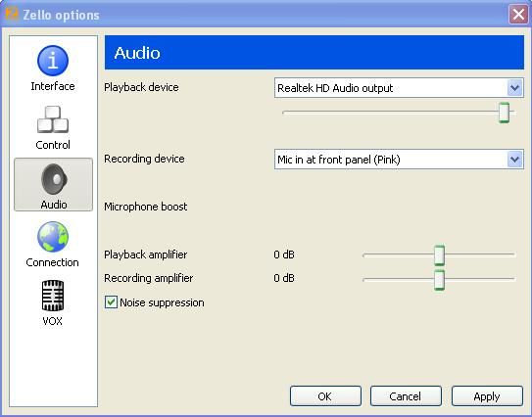This screenshot has height=417, width=532.
Task: Switch to the Connection tab label
Action: click(x=52, y=262)
